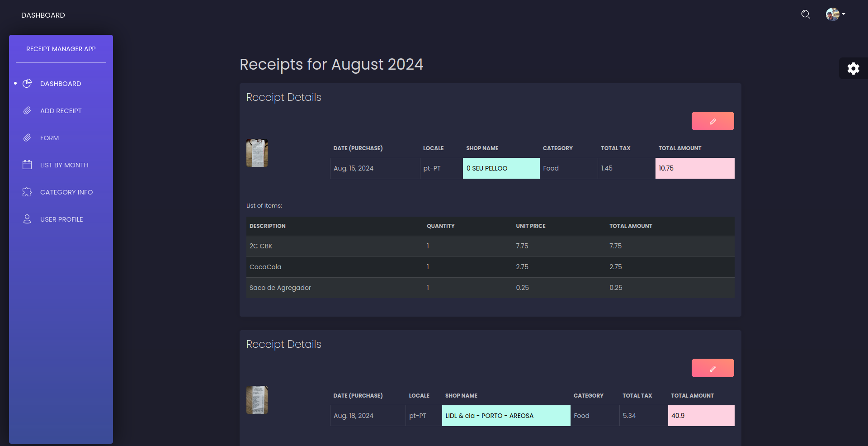This screenshot has width=868, height=446.
Task: Open the ADD RECEIPT menu item
Action: [61, 111]
